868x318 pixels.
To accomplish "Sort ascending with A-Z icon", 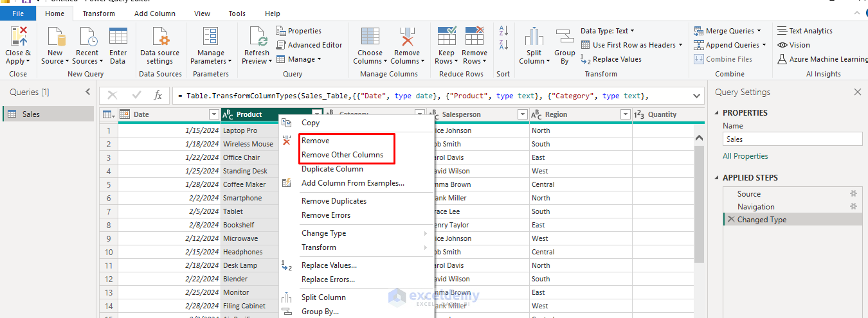I will pyautogui.click(x=503, y=31).
